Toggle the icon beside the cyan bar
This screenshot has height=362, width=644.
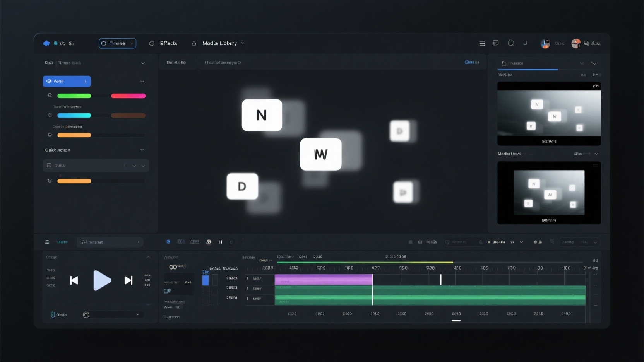click(x=50, y=115)
